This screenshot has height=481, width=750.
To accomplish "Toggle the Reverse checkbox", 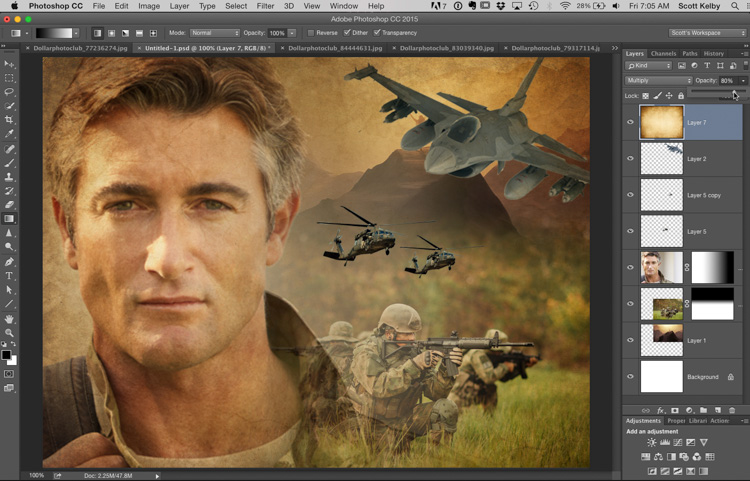I will point(311,33).
